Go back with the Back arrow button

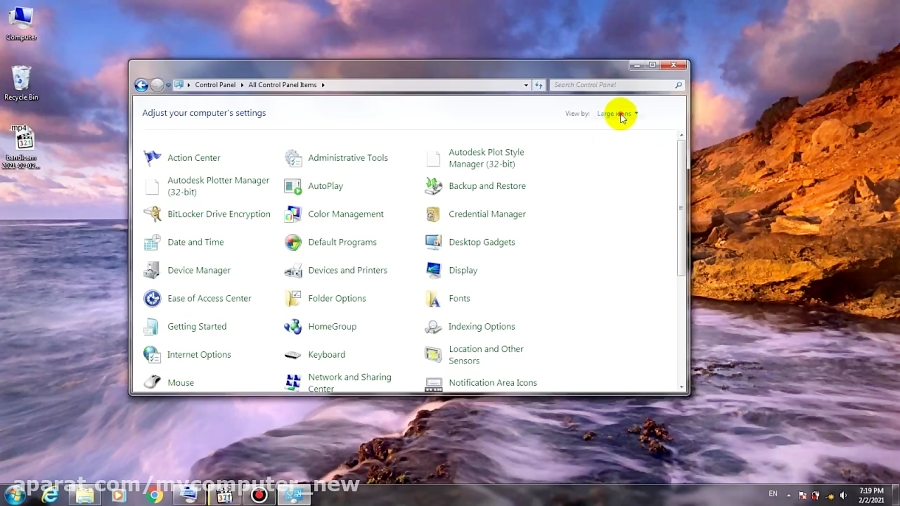click(x=141, y=85)
